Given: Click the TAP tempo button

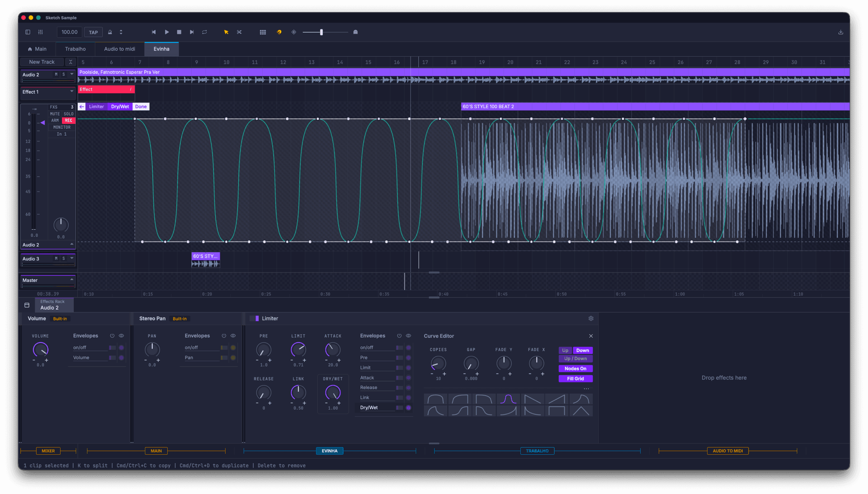Looking at the screenshot, I should coord(94,32).
